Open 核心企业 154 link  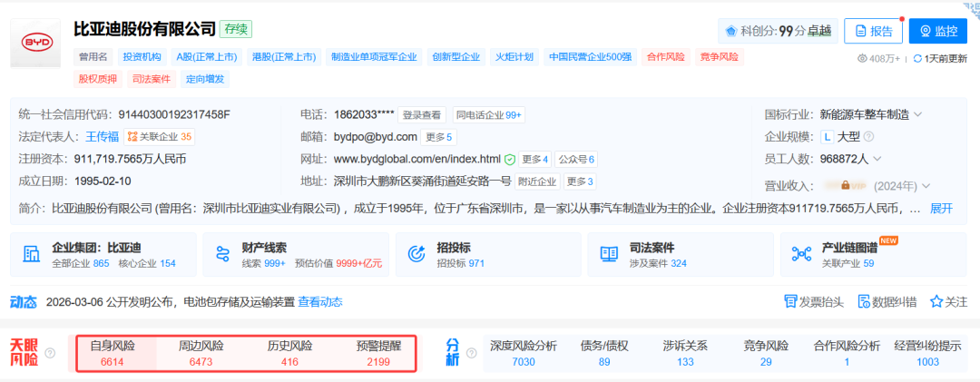pos(148,263)
